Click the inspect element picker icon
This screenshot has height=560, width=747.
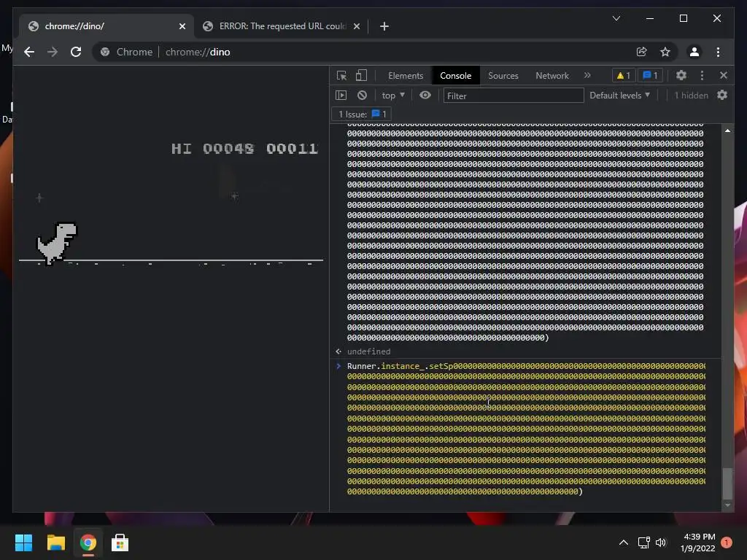341,76
